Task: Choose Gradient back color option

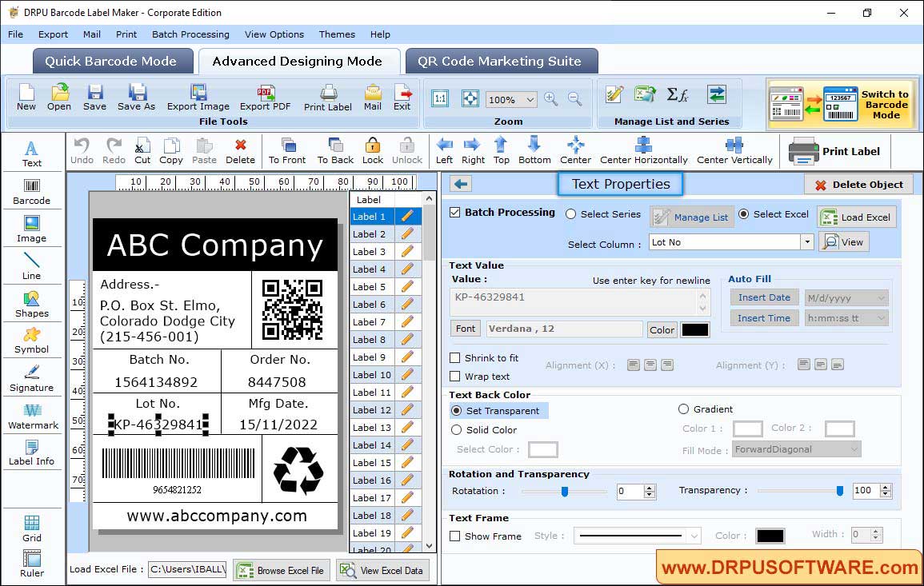Action: pyautogui.click(x=683, y=409)
